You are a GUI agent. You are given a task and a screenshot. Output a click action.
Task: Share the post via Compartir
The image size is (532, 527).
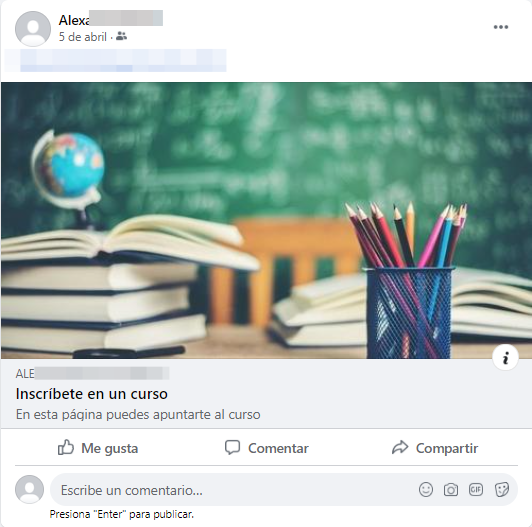click(435, 448)
